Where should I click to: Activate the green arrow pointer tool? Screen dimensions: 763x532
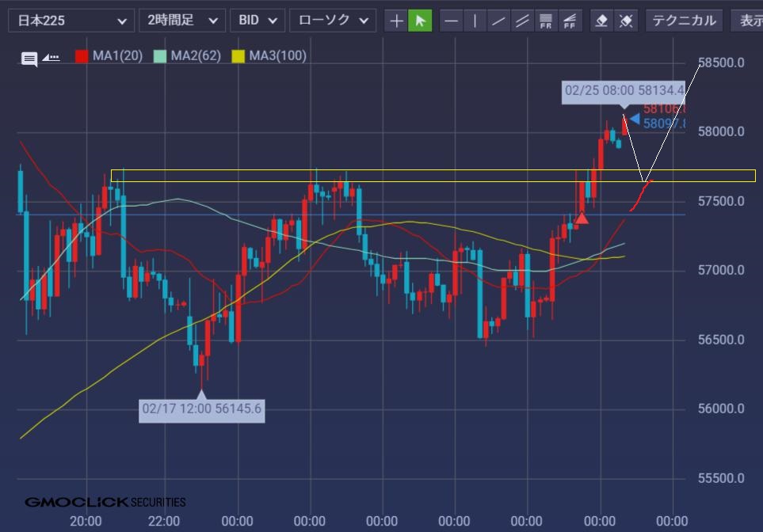(420, 21)
